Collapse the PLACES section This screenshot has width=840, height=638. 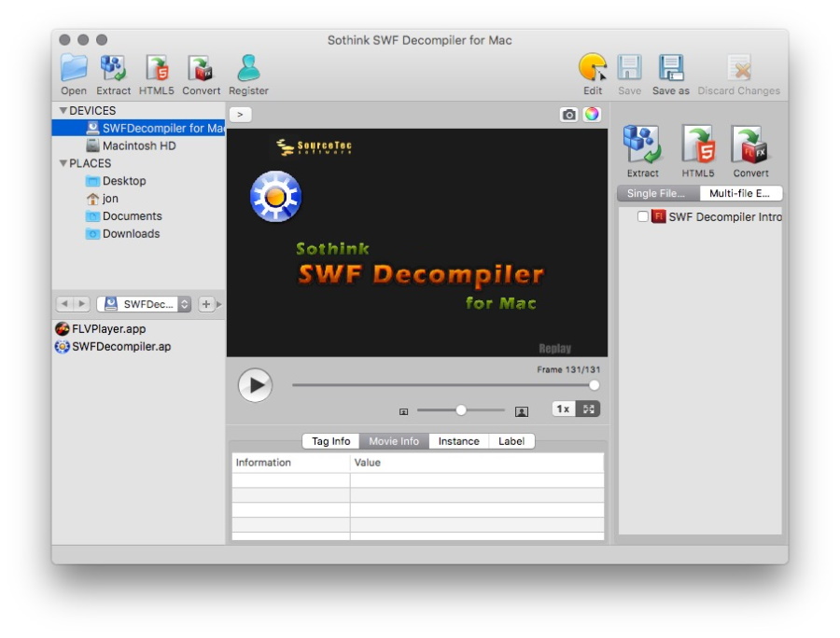pos(63,162)
